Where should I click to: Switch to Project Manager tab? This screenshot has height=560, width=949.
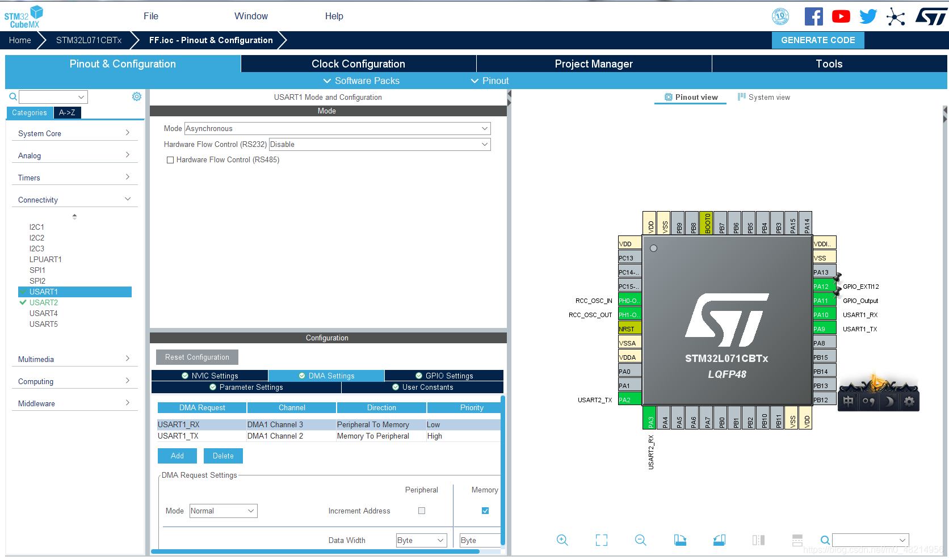coord(594,64)
